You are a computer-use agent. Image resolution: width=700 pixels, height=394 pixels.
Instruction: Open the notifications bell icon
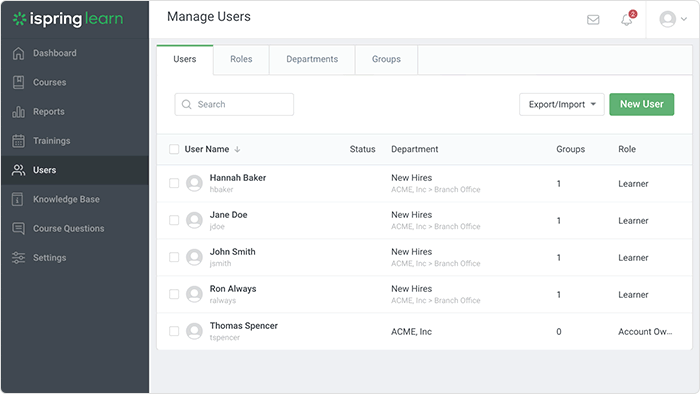coord(627,20)
